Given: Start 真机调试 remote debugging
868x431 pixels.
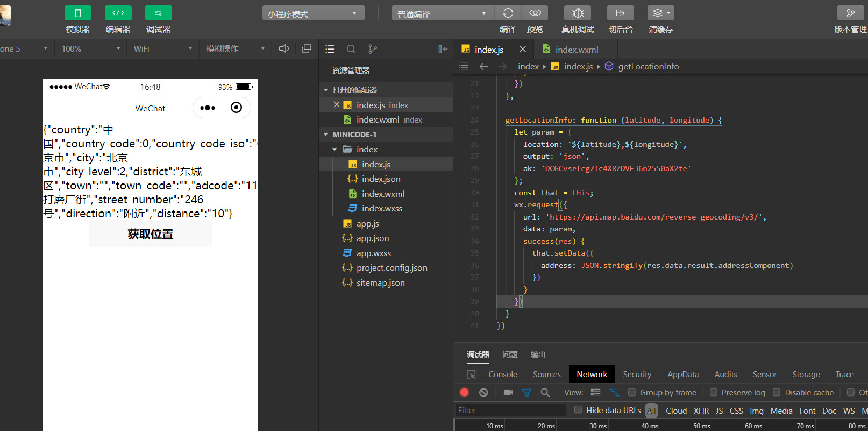Looking at the screenshot, I should 578,13.
